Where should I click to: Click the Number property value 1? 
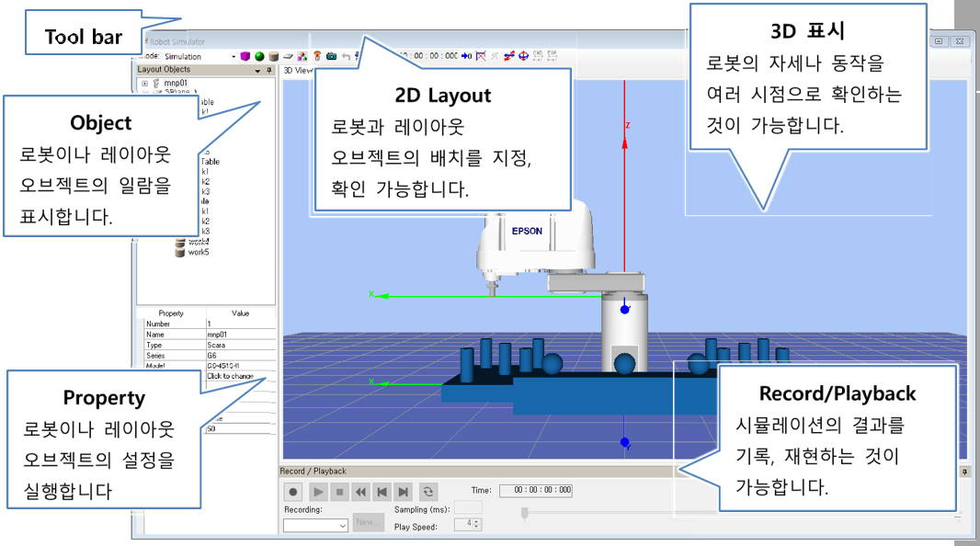tap(241, 324)
